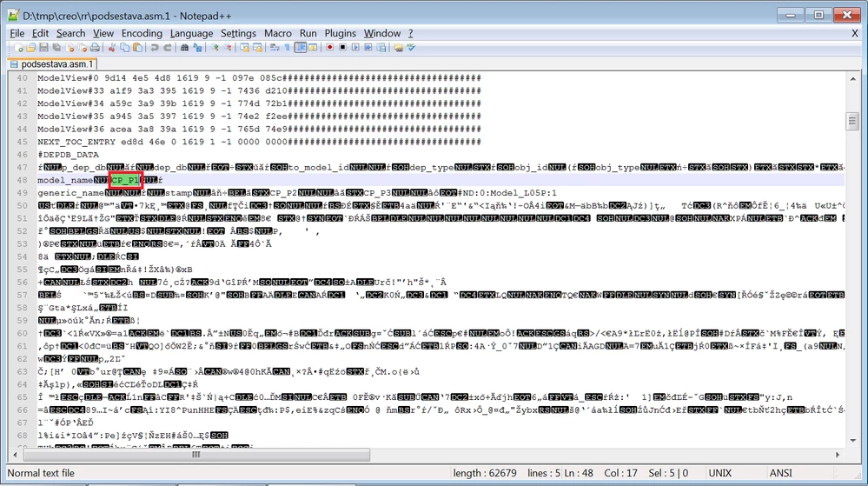Click highlighted CP_P1 text on line 48
Screen dimensions: 868x486
coord(125,180)
